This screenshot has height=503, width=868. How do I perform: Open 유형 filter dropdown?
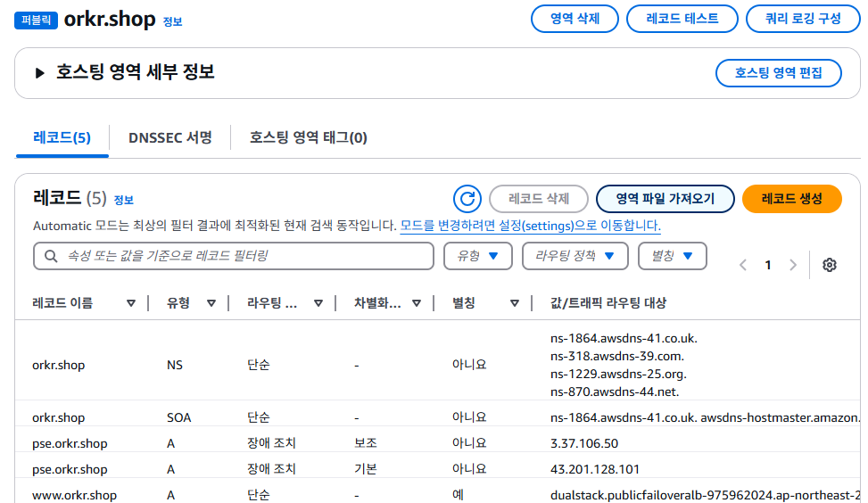click(478, 256)
